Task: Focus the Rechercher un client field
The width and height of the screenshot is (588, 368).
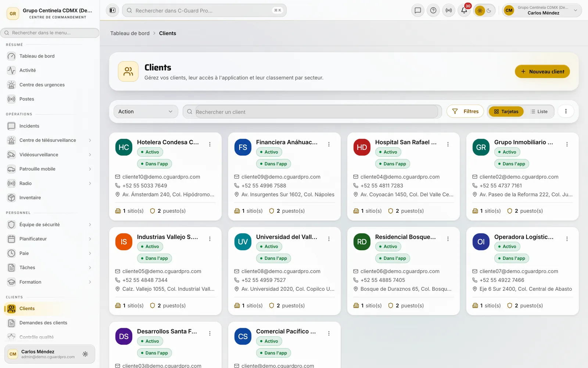Action: coord(312,112)
